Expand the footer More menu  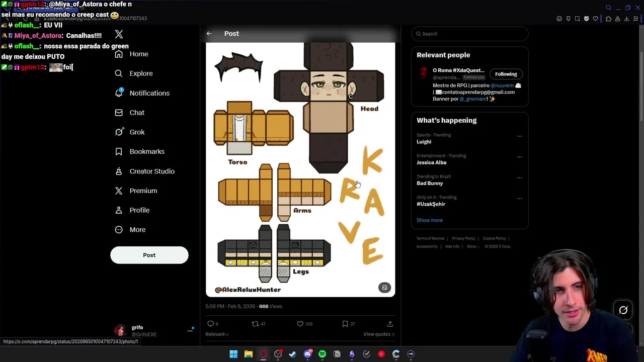click(x=473, y=246)
